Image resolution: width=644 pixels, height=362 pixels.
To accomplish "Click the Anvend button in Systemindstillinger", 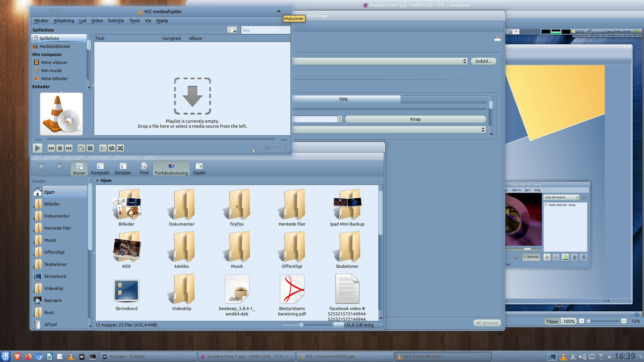I will 487,323.
